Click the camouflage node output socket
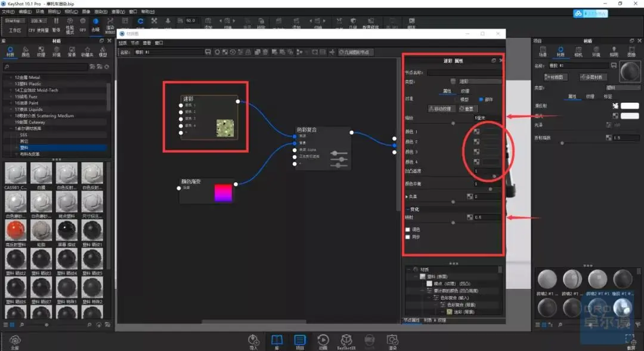 [x=238, y=101]
